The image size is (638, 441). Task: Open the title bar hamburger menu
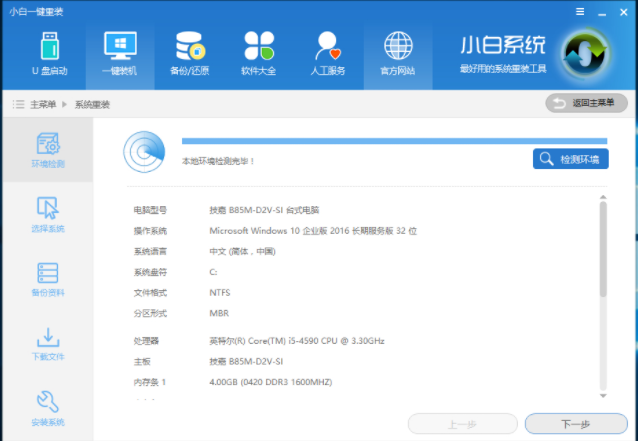[582, 10]
